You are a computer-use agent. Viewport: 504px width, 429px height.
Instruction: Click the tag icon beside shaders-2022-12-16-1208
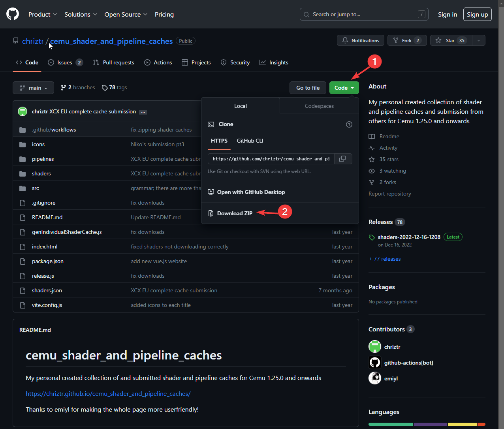(x=372, y=237)
